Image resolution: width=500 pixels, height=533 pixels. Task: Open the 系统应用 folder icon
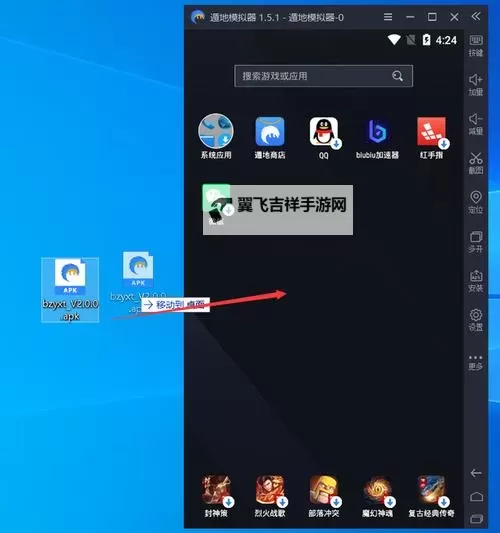point(216,131)
